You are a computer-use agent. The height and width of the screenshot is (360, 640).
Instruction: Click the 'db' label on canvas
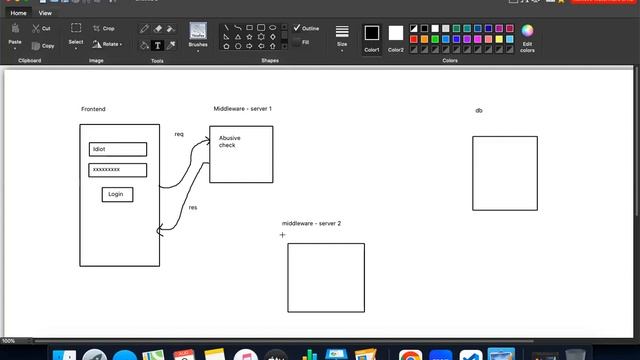(479, 110)
